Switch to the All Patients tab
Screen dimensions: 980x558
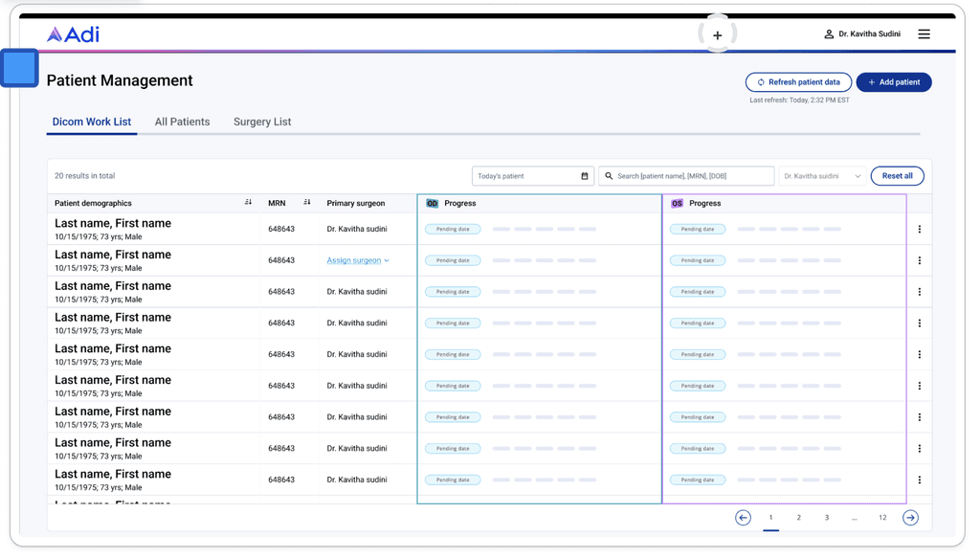pos(183,122)
